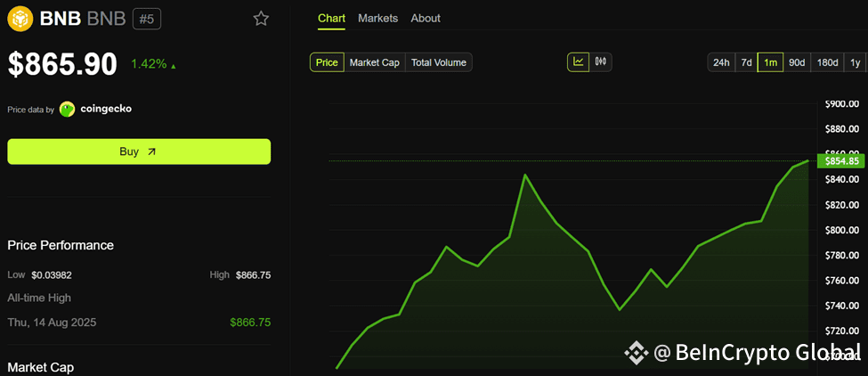Open the Markets tab
868x376 pixels.
click(x=378, y=19)
